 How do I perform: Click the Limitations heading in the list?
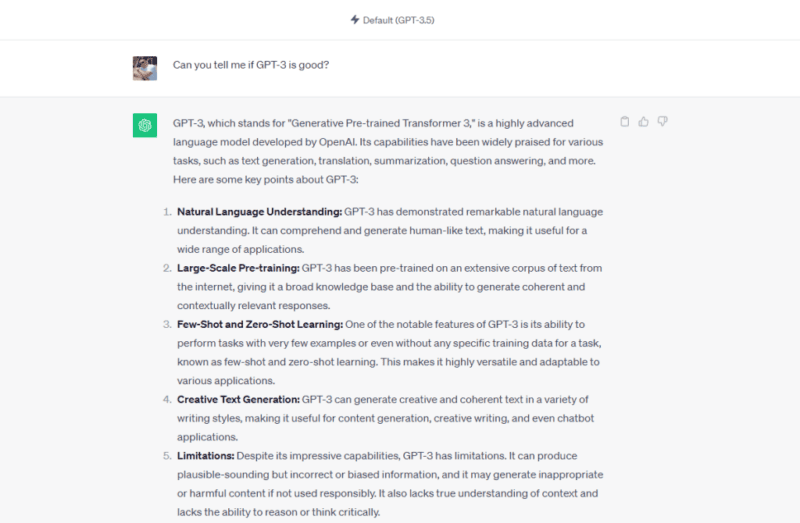(206, 456)
